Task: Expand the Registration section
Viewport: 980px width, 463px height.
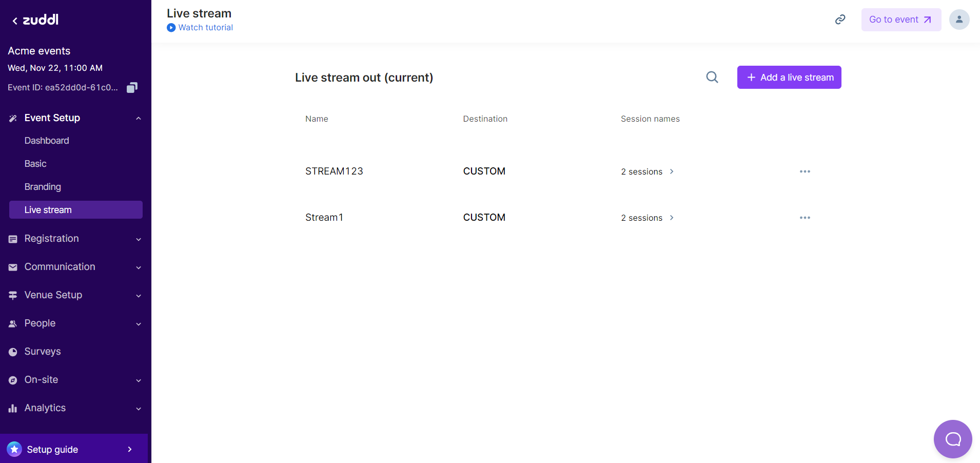Action: click(x=138, y=239)
